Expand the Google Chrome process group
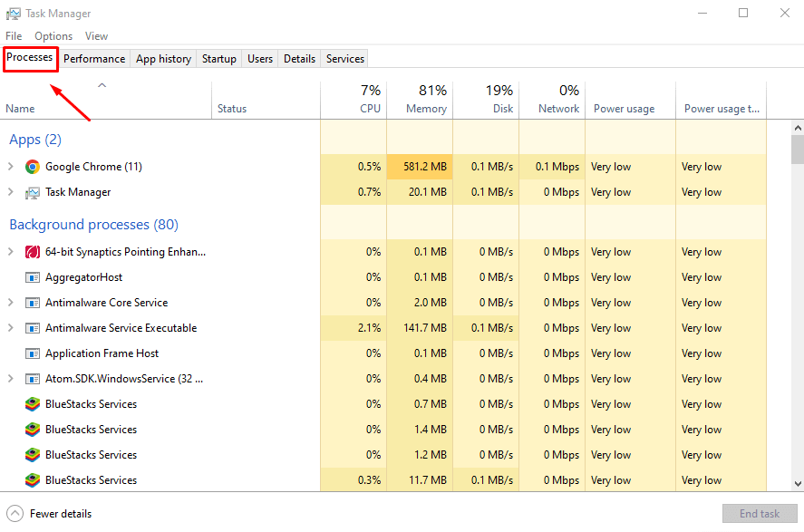This screenshot has width=804, height=532. coord(11,167)
